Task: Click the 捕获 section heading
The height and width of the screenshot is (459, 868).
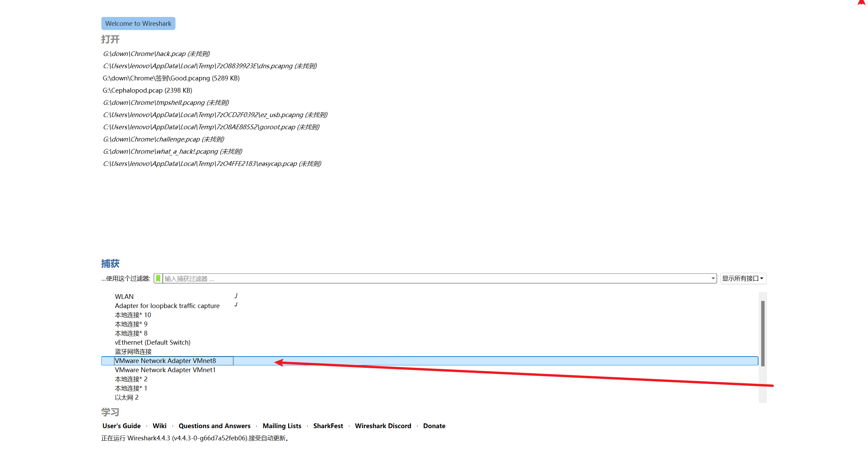Action: pyautogui.click(x=110, y=264)
